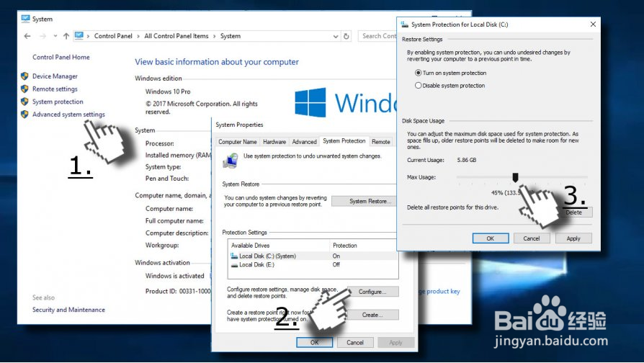The width and height of the screenshot is (644, 363).
Task: Click Cancel in System Properties dialog
Action: [355, 342]
